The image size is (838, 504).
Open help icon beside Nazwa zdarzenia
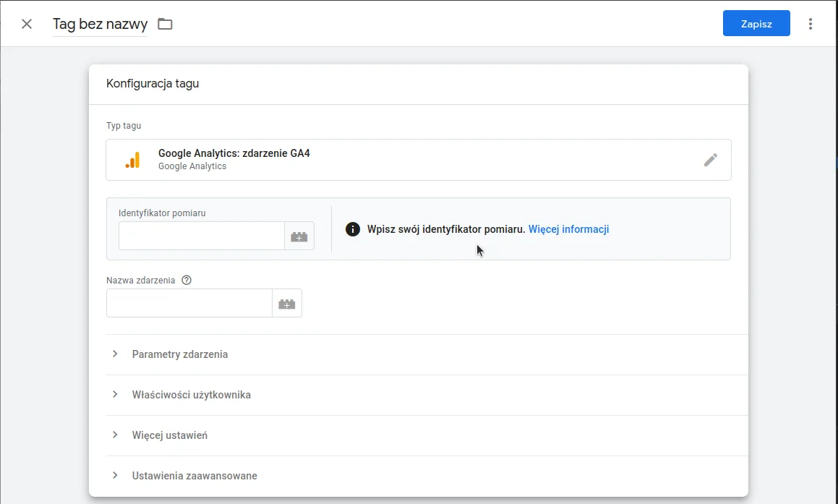click(x=187, y=280)
